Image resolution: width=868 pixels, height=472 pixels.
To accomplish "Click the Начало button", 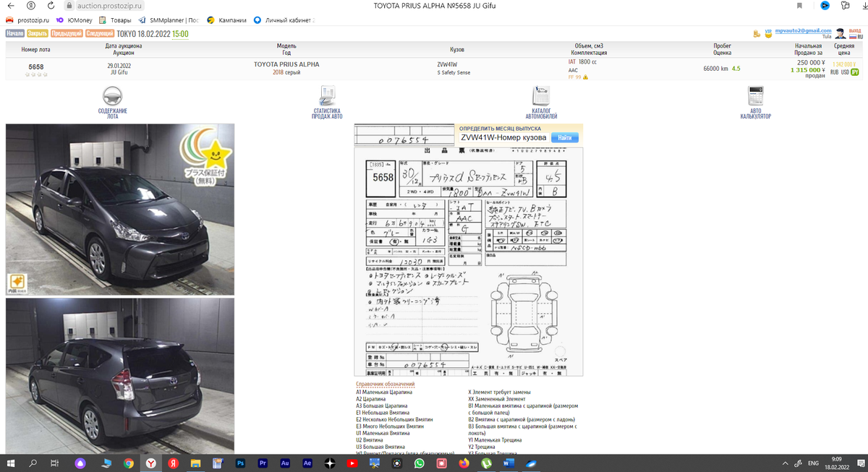I will coord(16,33).
